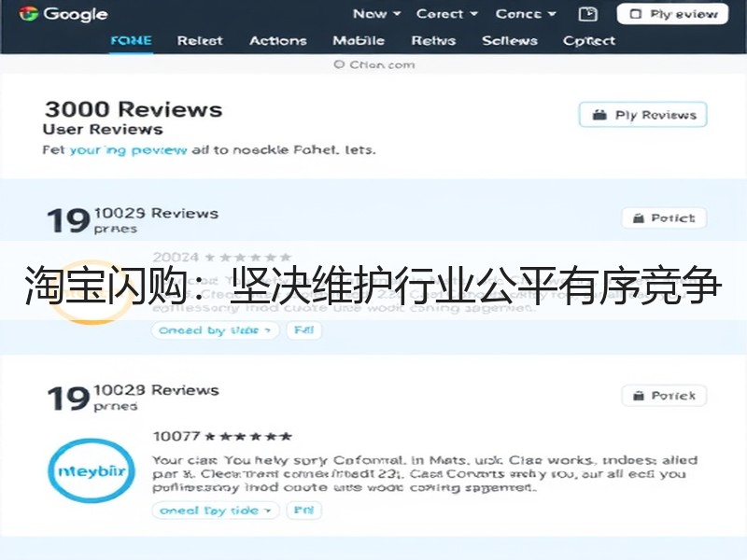This screenshot has height=560, width=747.
Task: Open the Actions tab
Action: click(277, 40)
